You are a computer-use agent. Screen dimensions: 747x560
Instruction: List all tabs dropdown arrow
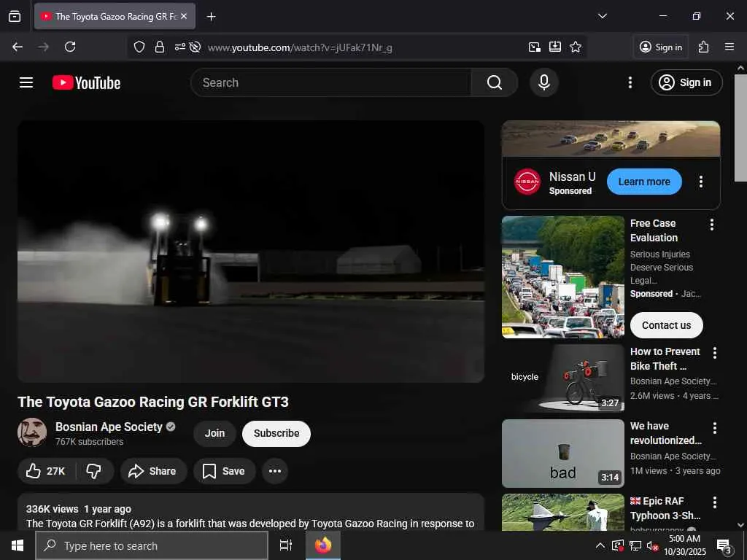pos(602,16)
